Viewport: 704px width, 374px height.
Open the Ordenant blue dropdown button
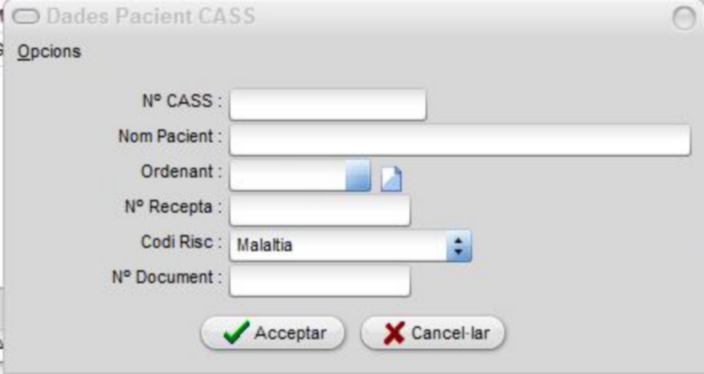(358, 176)
